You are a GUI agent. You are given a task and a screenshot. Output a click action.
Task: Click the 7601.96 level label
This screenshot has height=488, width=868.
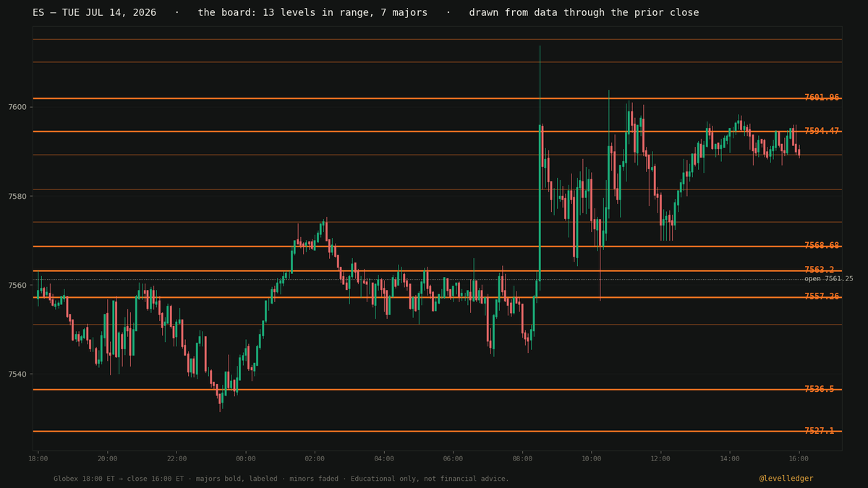coord(822,98)
